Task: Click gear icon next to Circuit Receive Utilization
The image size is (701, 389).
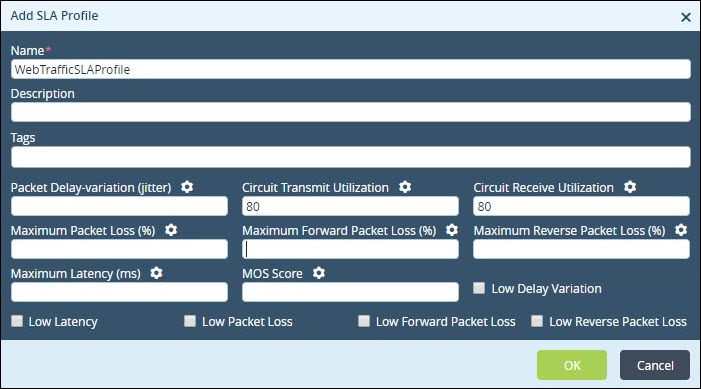Action: (x=630, y=187)
